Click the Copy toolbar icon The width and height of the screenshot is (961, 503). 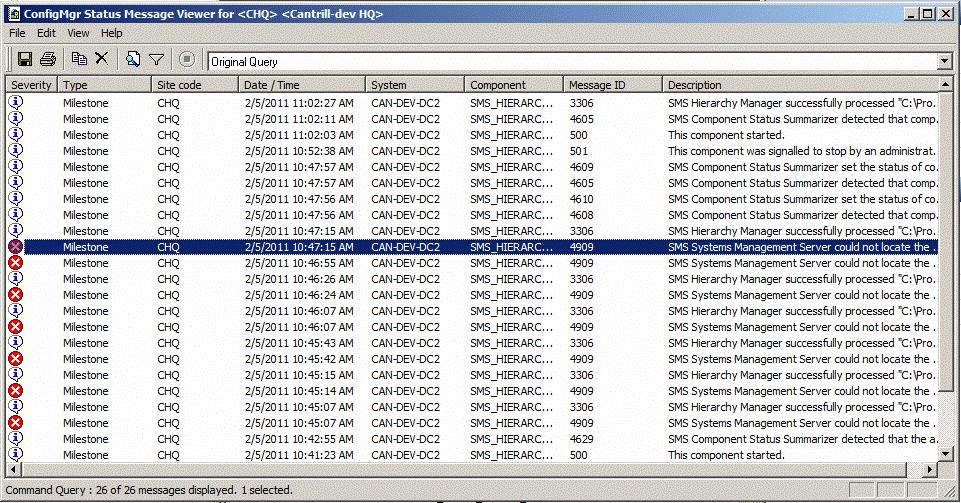coord(79,59)
